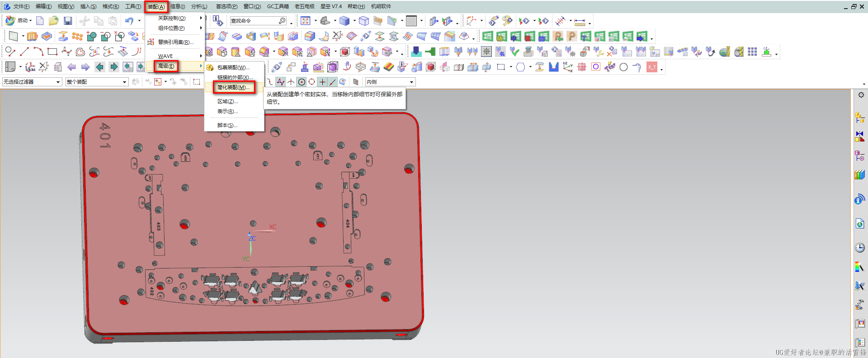Toggle the highlighted snowflake grid icon
The height and width of the screenshot is (358, 868).
tap(486, 52)
